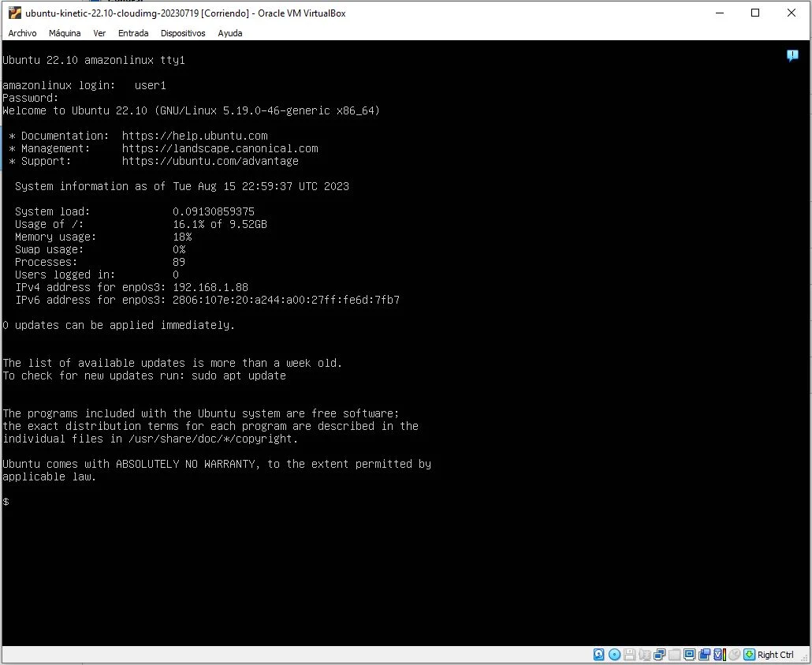Close the VirtualBox VM window
This screenshot has width=812, height=665.
click(x=792, y=13)
